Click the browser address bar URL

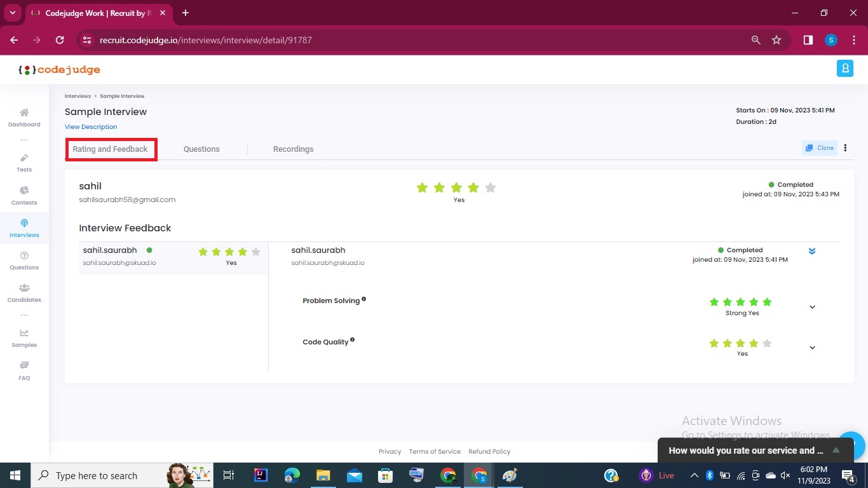206,40
